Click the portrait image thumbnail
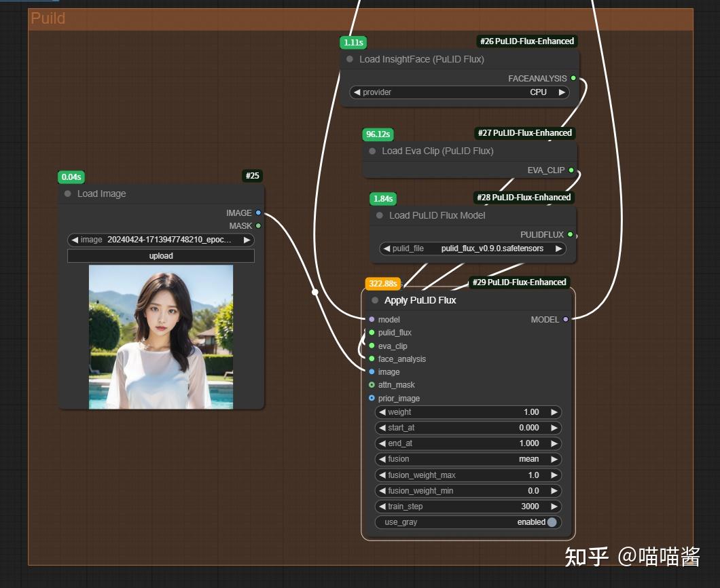The image size is (720, 588). click(160, 336)
